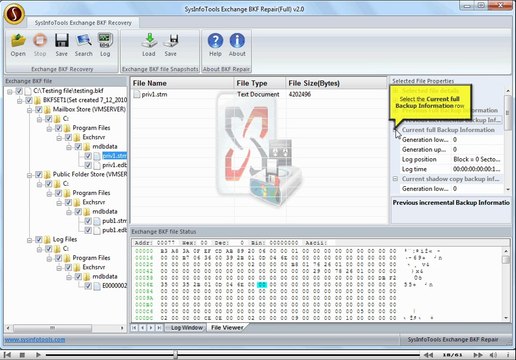Select the Log position property row
The width and height of the screenshot is (516, 360).
click(452, 159)
